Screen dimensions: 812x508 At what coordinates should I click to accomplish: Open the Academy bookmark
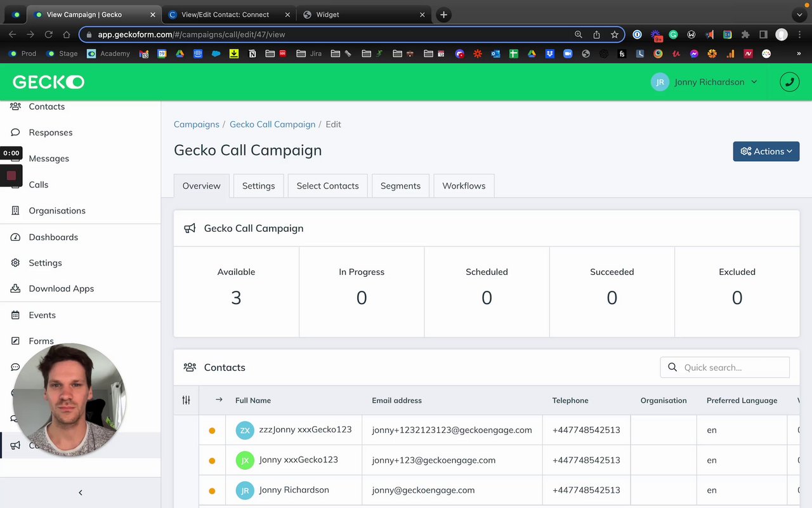pyautogui.click(x=108, y=53)
